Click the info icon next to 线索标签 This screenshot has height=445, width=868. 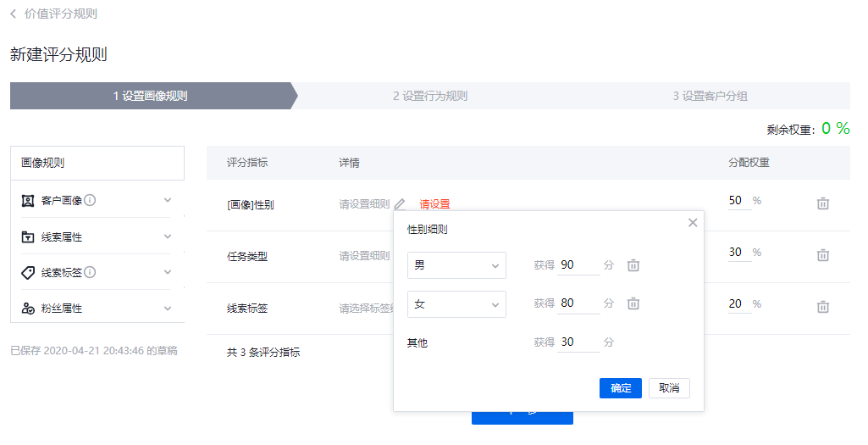pos(90,272)
